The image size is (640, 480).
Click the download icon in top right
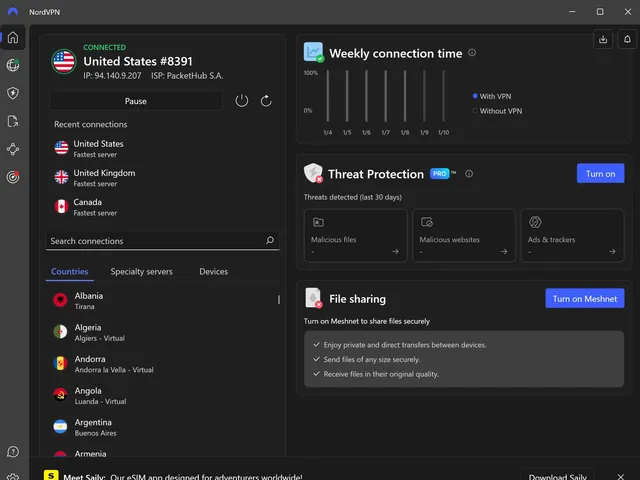coord(603,40)
